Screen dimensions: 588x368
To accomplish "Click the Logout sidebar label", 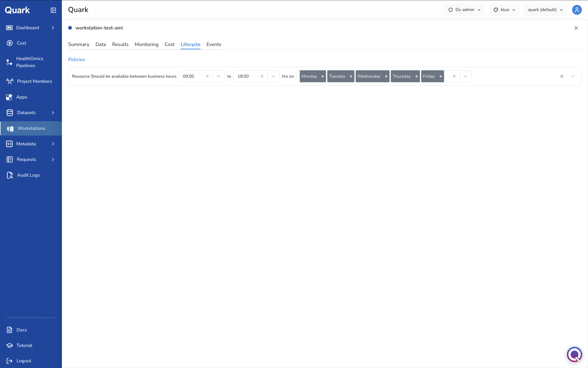I will point(24,361).
